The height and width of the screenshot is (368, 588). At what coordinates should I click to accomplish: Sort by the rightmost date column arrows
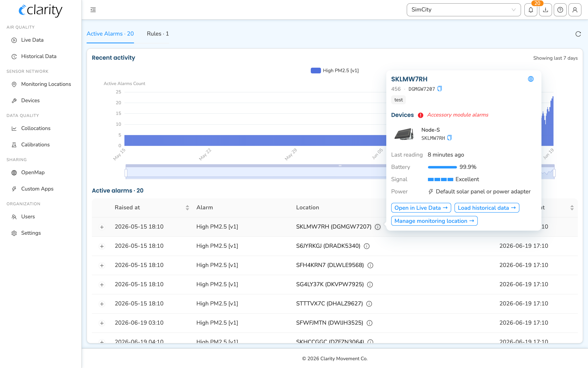572,208
